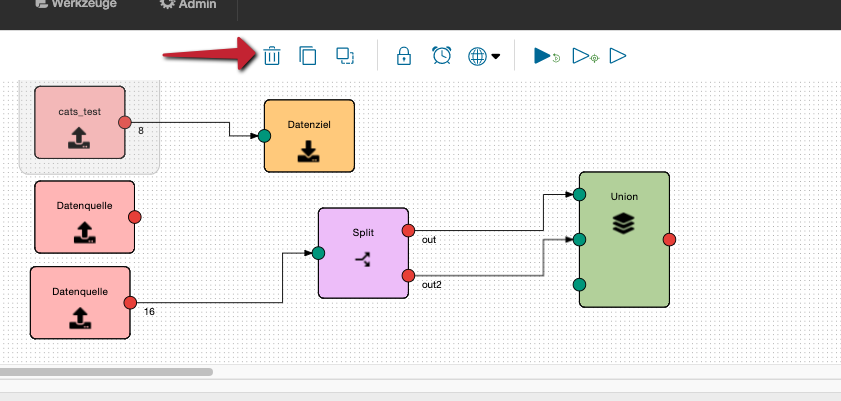841x401 pixels.
Task: Click the Datenziel green input port
Action: 264,136
